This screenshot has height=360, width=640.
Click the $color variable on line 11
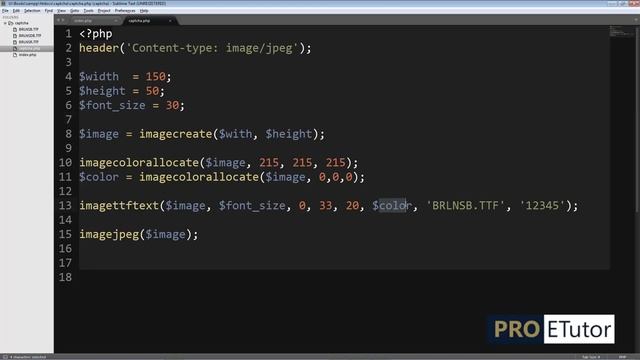(x=99, y=177)
